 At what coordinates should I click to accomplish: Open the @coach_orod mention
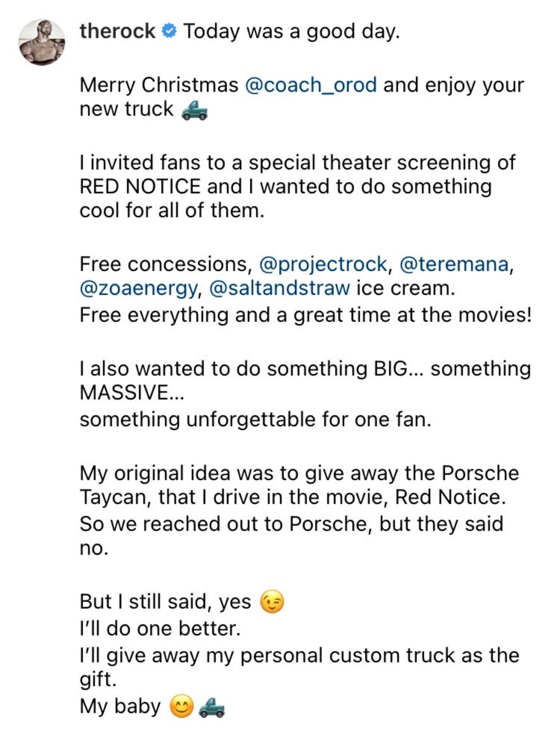pyautogui.click(x=311, y=84)
